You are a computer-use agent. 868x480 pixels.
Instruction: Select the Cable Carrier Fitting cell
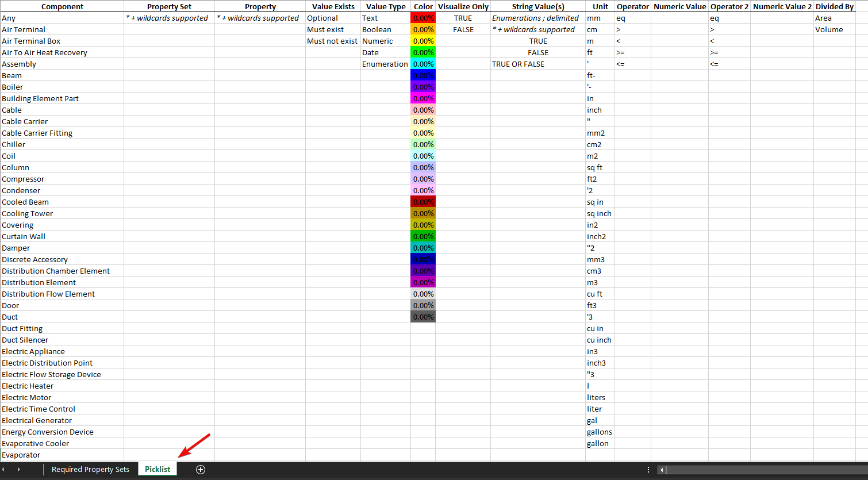[x=62, y=133]
